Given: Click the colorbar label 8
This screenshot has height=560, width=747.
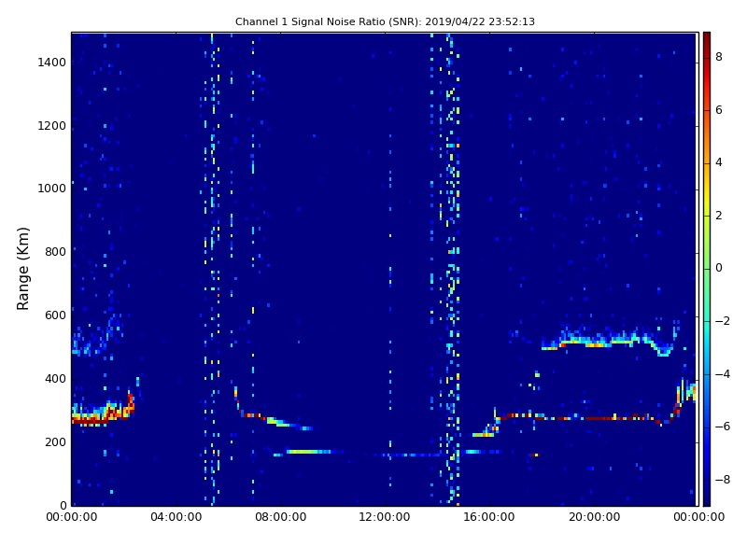Looking at the screenshot, I should (x=719, y=57).
